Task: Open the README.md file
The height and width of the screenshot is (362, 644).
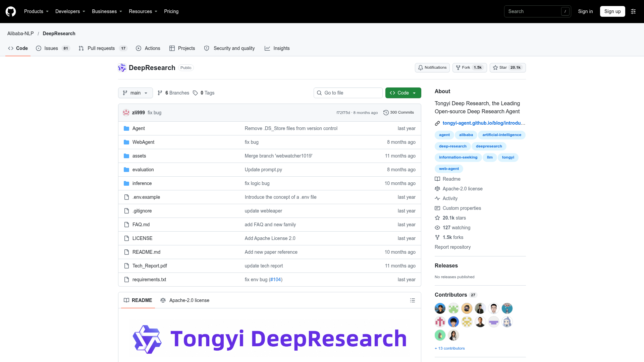Action: [146, 252]
